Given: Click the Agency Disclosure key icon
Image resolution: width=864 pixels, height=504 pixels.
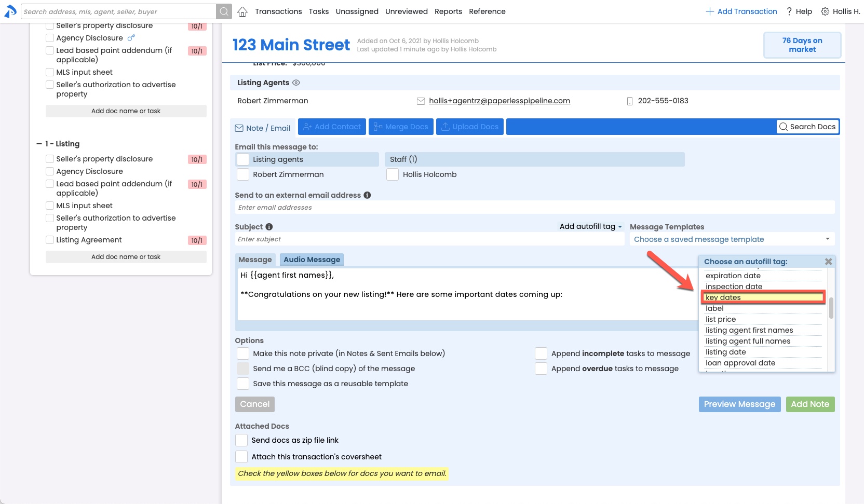Looking at the screenshot, I should [x=131, y=37].
